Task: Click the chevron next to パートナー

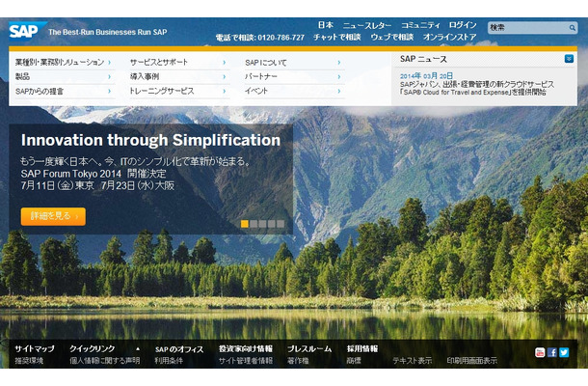Action: click(x=339, y=76)
